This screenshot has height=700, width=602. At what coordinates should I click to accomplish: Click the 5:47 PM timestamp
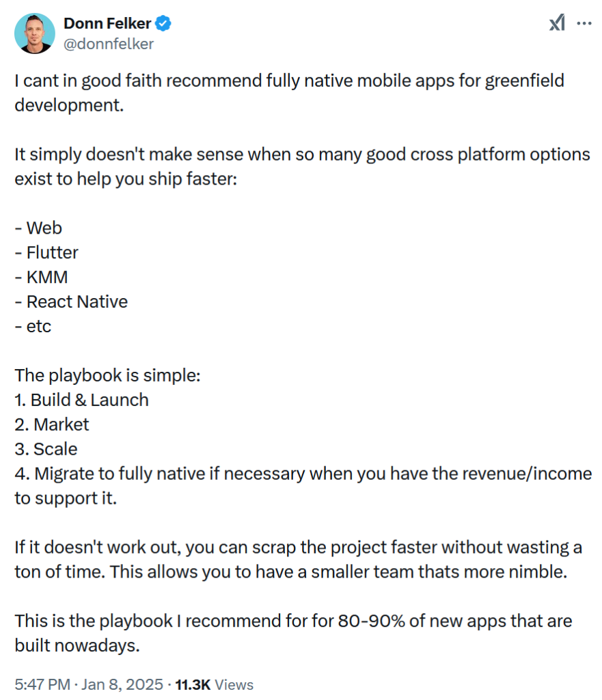coord(42,684)
